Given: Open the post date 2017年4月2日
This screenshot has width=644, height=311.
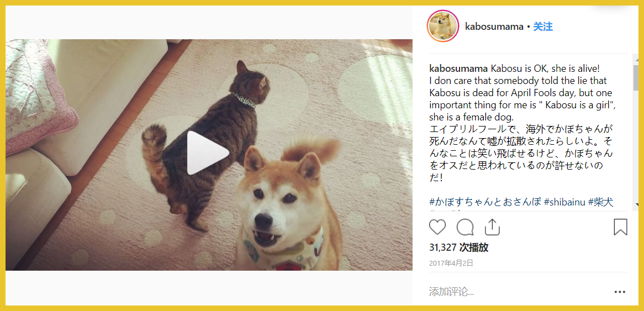Looking at the screenshot, I should click(x=451, y=263).
